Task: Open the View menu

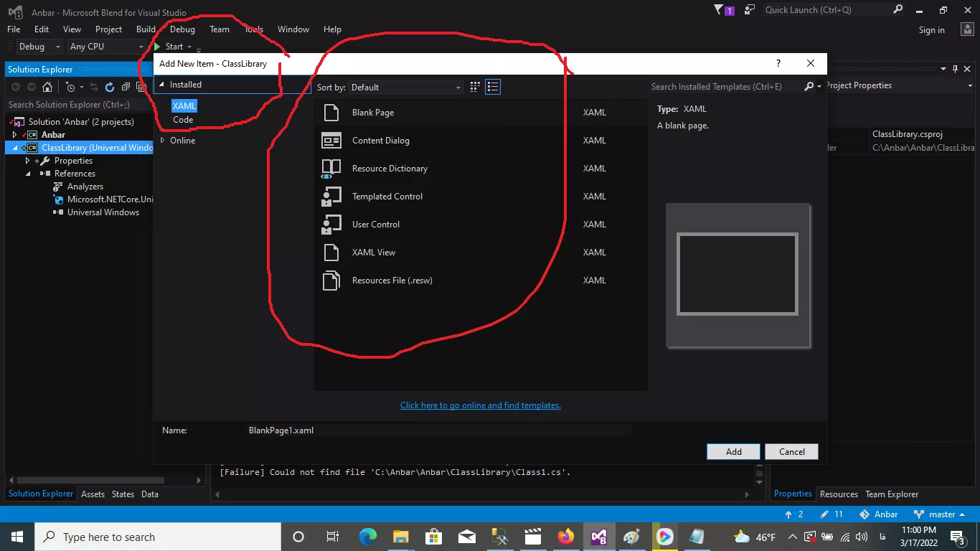Action: pyautogui.click(x=72, y=29)
